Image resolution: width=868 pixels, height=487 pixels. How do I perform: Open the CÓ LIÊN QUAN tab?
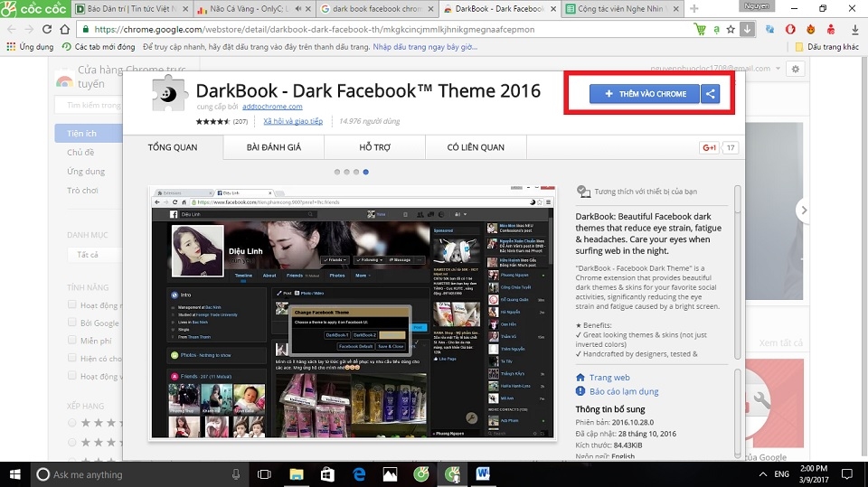(x=476, y=147)
